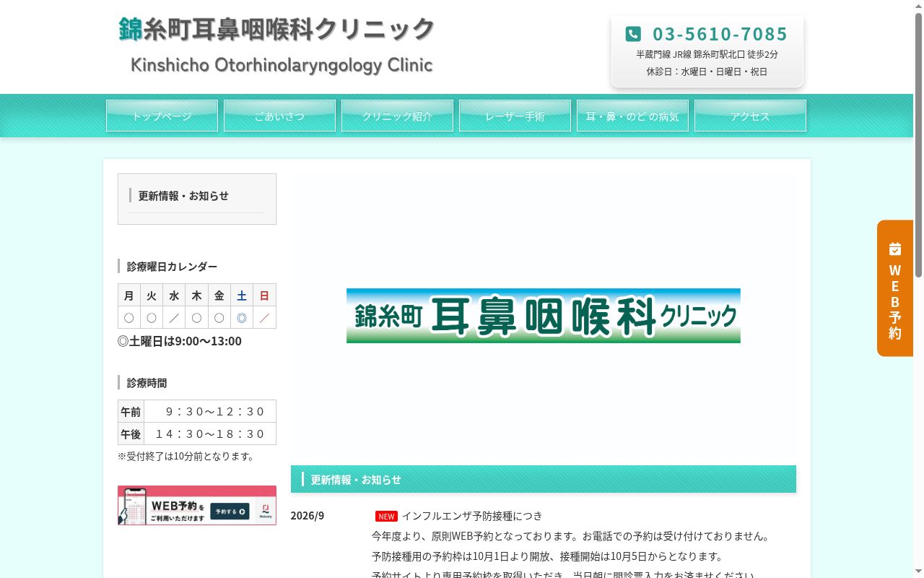This screenshot has height=578, width=924.
Task: Click the news date 2026/9
Action: pos(308,515)
